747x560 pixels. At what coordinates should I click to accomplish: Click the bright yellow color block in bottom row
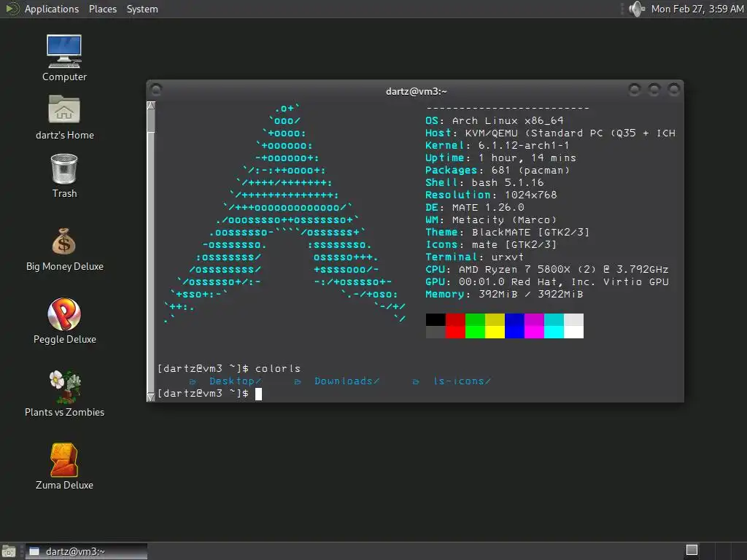495,332
